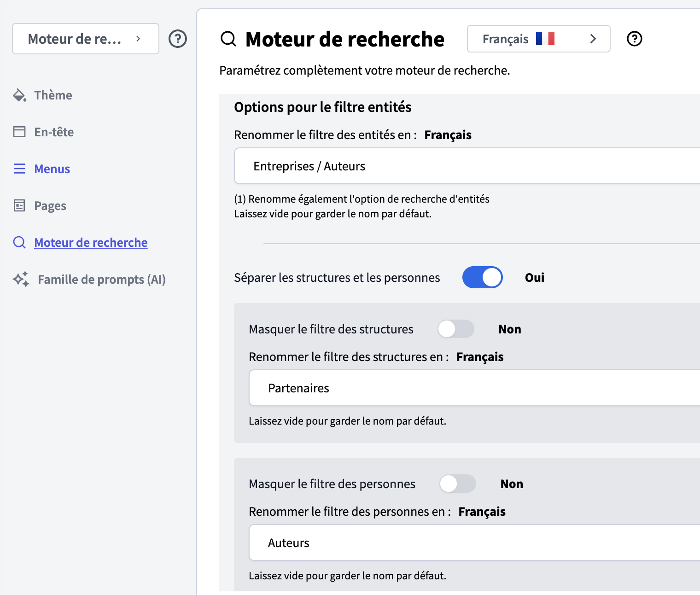The width and height of the screenshot is (700, 595).
Task: Click the AI sparkles icon
Action: tap(21, 280)
